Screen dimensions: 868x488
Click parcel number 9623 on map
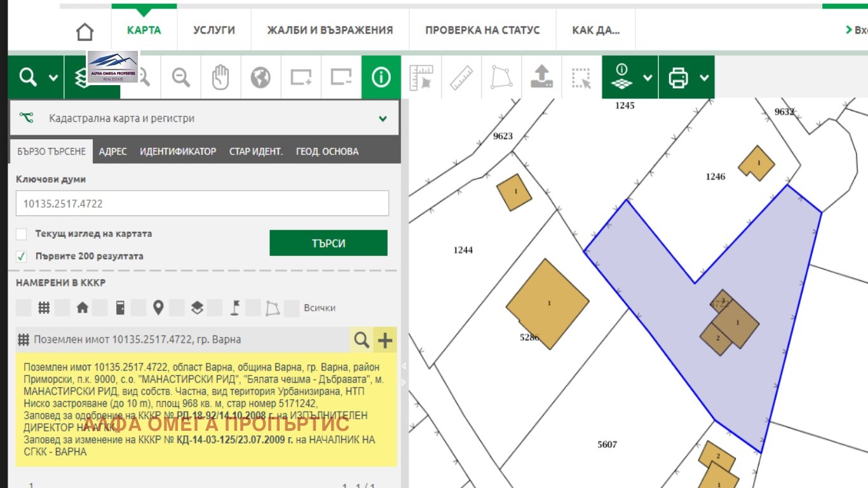[x=503, y=136]
